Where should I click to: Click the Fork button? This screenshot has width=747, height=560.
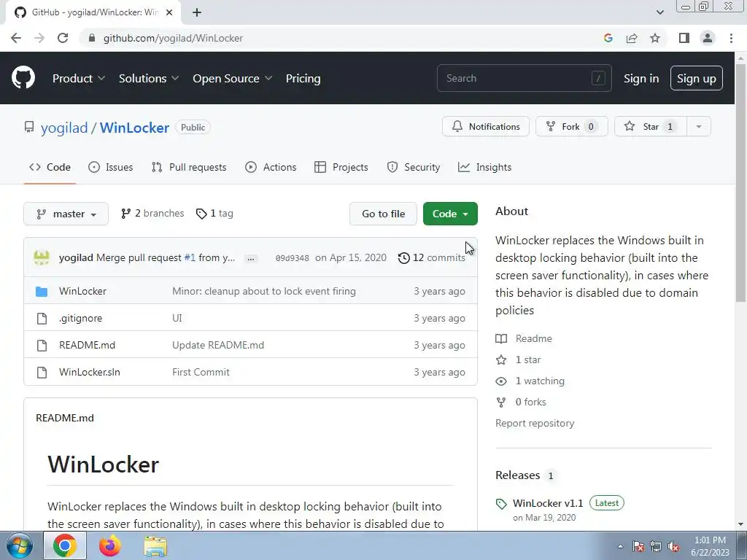tap(572, 127)
